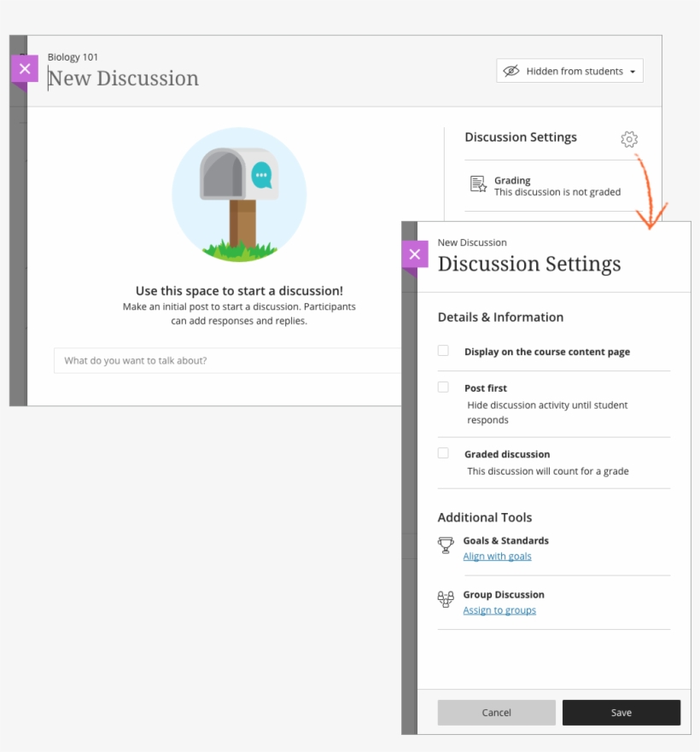Click the crossed-eye visibility icon near Hidden from students
Image resolution: width=700 pixels, height=752 pixels.
(x=510, y=71)
